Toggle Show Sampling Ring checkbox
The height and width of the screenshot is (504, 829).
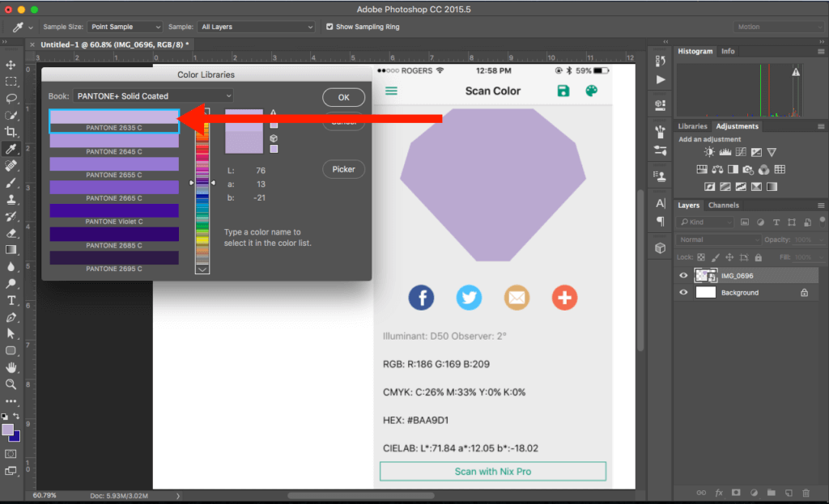coord(329,27)
